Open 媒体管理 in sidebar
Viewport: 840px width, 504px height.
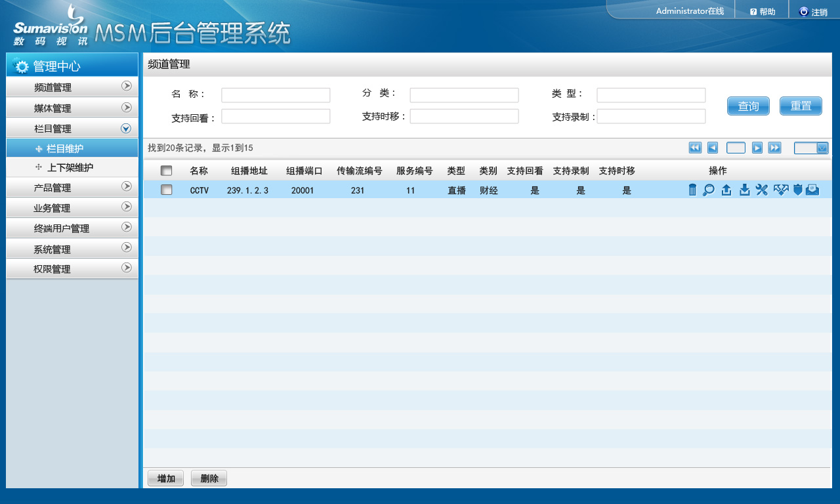click(x=72, y=108)
